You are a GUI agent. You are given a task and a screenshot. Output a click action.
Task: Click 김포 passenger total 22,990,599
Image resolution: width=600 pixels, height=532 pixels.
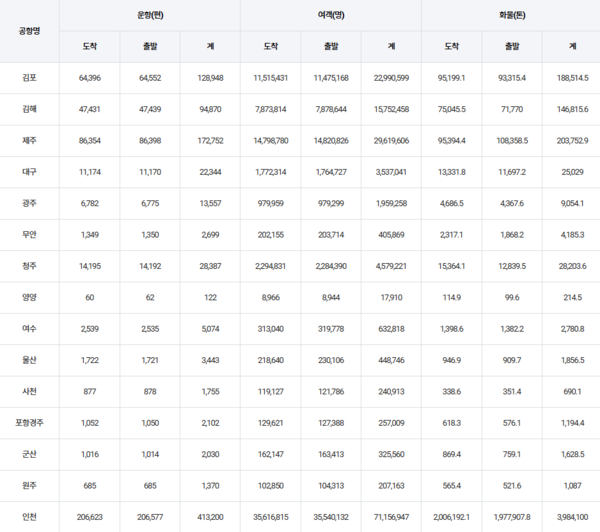[x=391, y=78]
